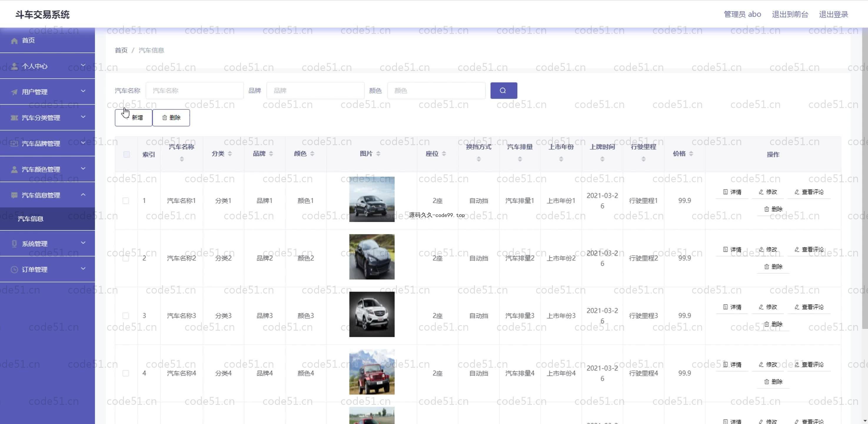Click the icon beside 汽车分类管理

14,118
